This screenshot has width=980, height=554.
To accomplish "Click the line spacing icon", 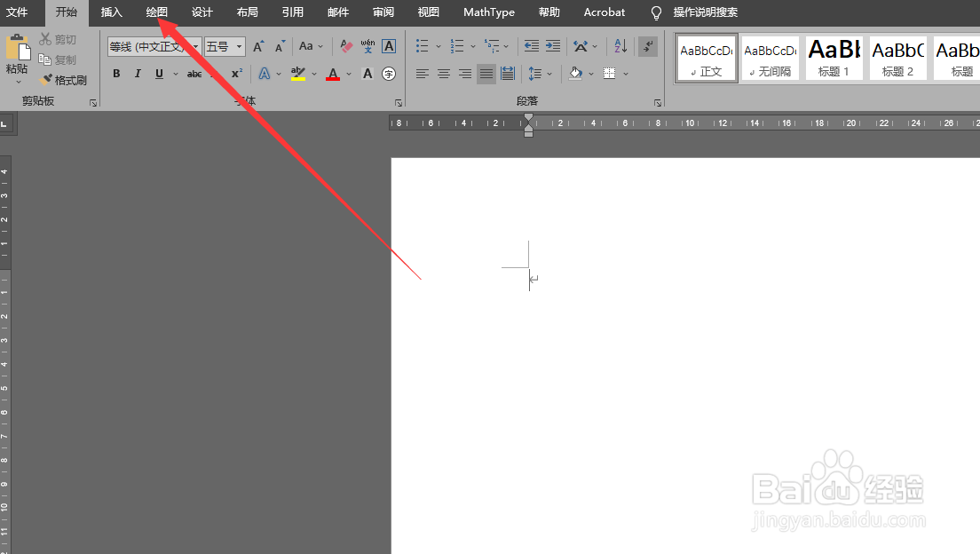I will 535,74.
